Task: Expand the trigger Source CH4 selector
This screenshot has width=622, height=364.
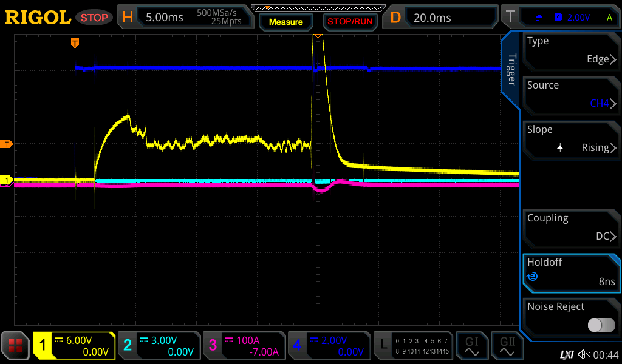Action: pyautogui.click(x=571, y=95)
